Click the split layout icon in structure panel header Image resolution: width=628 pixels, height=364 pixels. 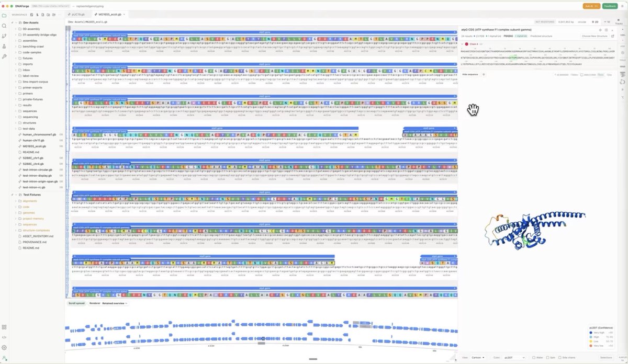tap(606, 30)
